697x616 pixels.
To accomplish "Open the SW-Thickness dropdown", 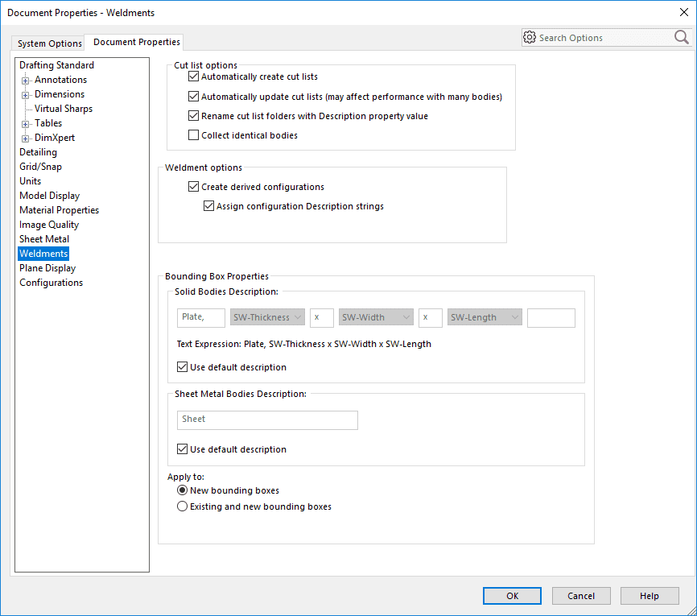I will 267,317.
